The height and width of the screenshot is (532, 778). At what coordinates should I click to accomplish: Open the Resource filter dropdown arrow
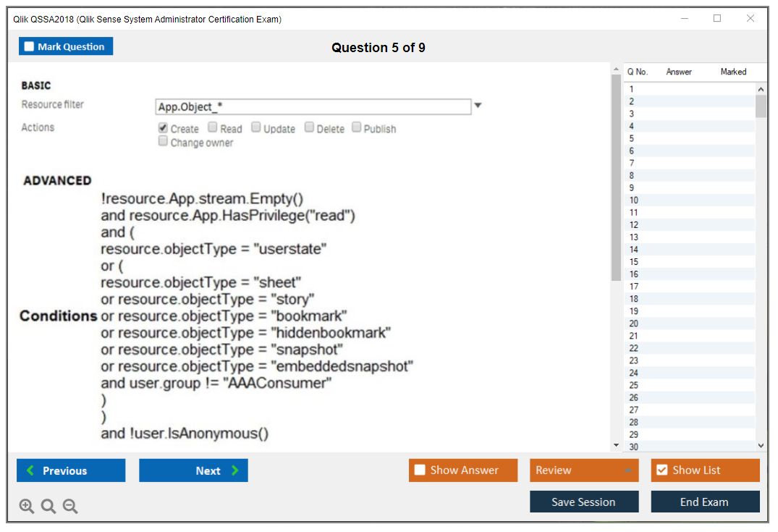(478, 106)
